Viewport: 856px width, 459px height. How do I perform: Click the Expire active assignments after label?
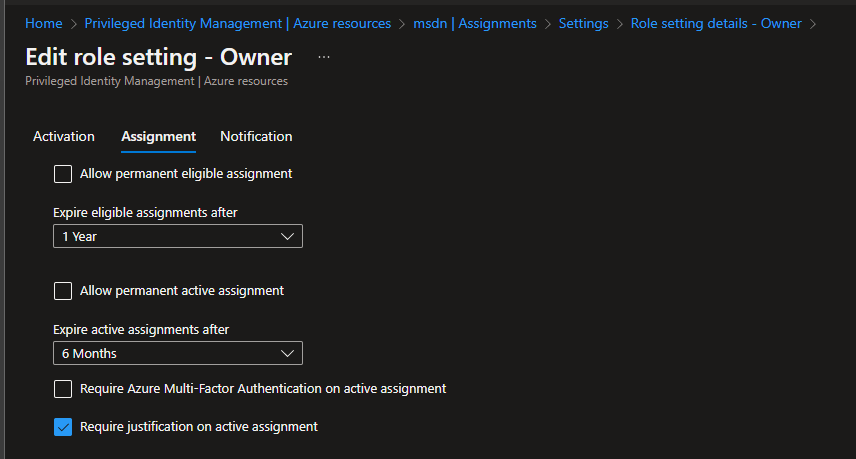pyautogui.click(x=141, y=330)
